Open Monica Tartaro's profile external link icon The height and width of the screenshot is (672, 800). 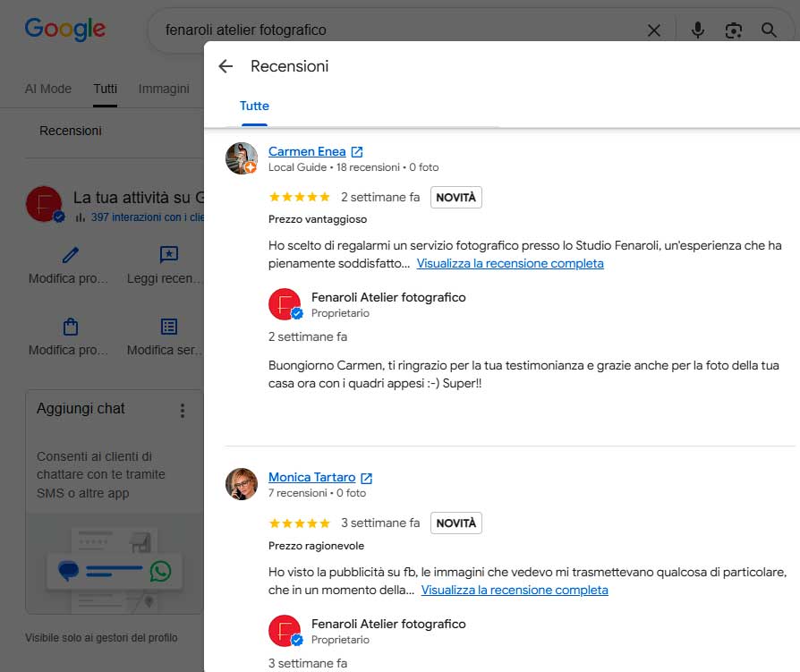click(x=366, y=478)
